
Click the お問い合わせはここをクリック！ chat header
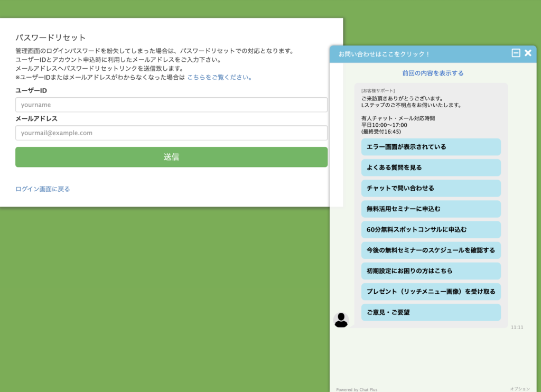[384, 54]
